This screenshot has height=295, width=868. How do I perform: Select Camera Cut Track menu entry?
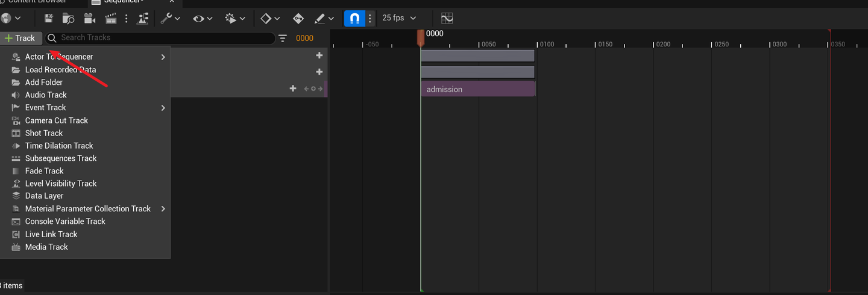[x=57, y=120]
